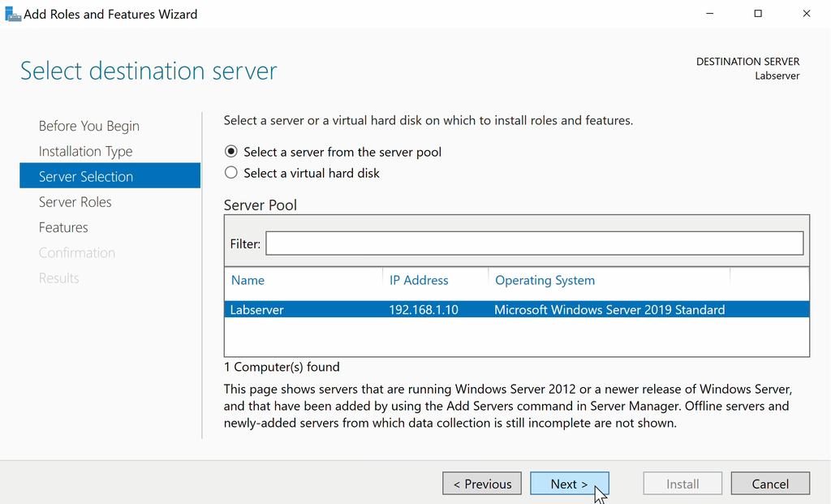Jump to the Server Roles step
The image size is (831, 504).
[x=75, y=201]
